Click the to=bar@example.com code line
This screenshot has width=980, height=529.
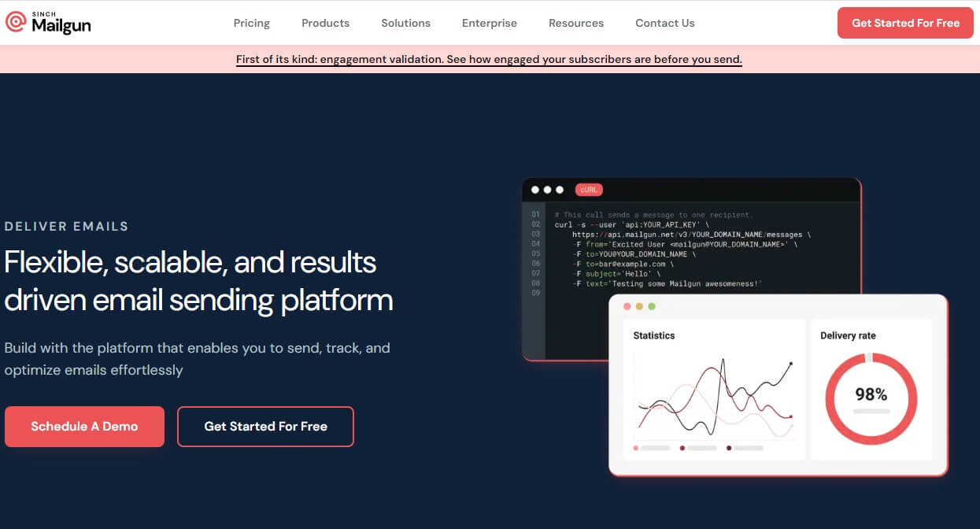623,264
